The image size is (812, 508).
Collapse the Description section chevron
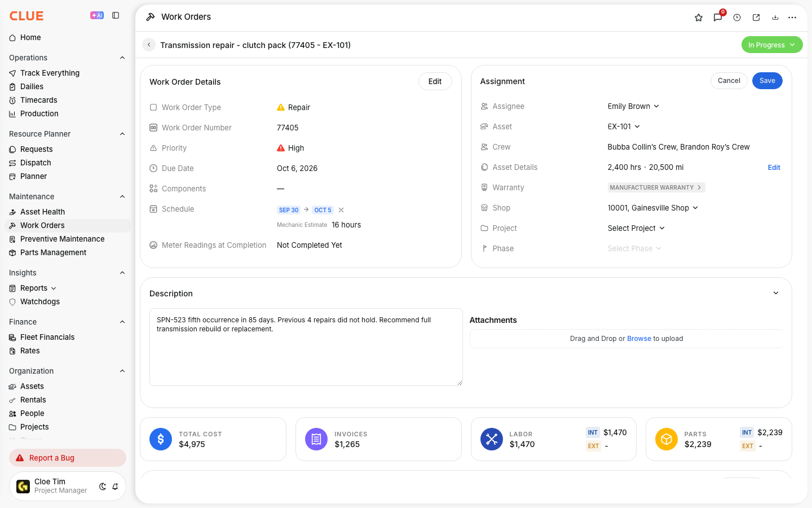pos(776,293)
